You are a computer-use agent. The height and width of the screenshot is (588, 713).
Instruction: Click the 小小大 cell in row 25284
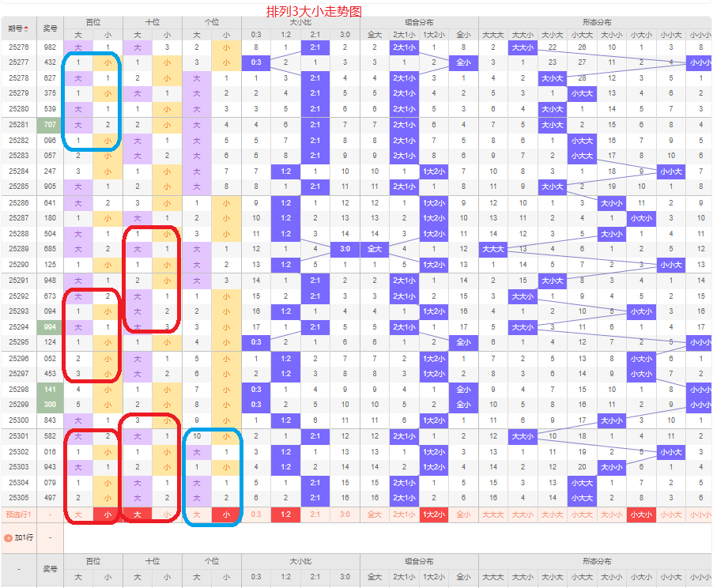pyautogui.click(x=671, y=171)
